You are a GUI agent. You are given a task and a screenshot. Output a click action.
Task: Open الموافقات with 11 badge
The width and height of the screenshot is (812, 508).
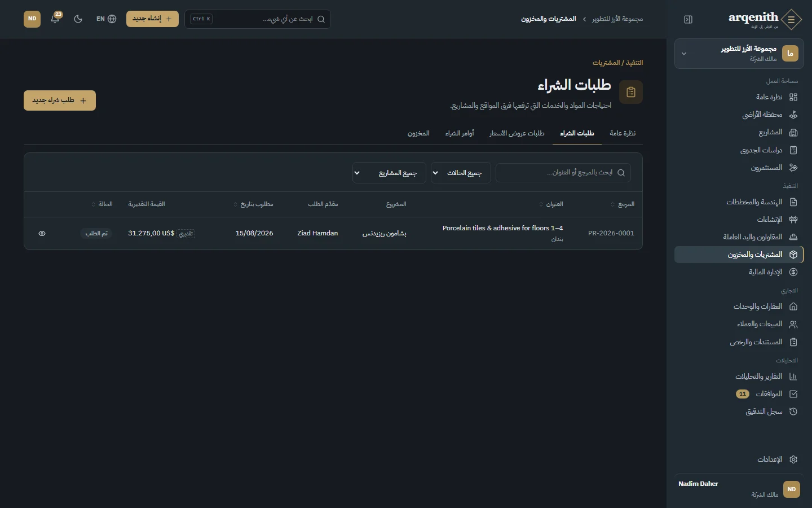[x=739, y=394]
